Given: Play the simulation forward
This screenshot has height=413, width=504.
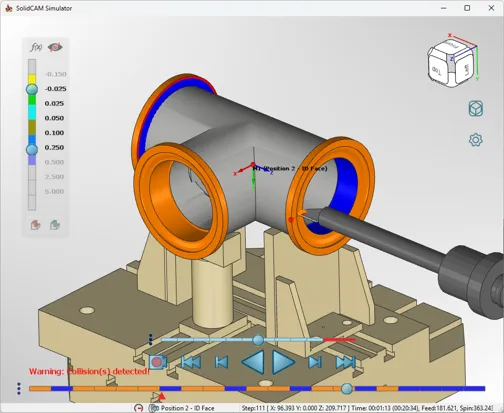Looking at the screenshot, I should tap(283, 362).
